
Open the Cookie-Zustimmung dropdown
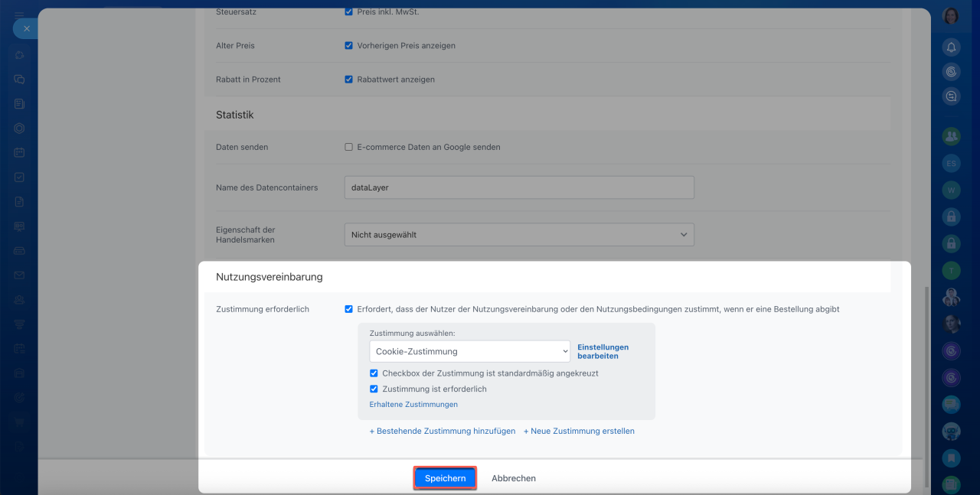[x=469, y=351]
